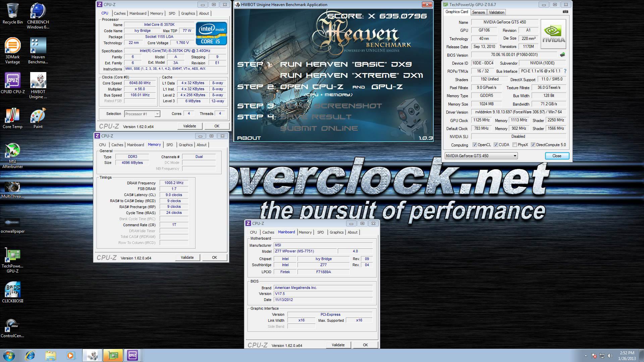Click the volume speaker tray icon

tap(610, 356)
